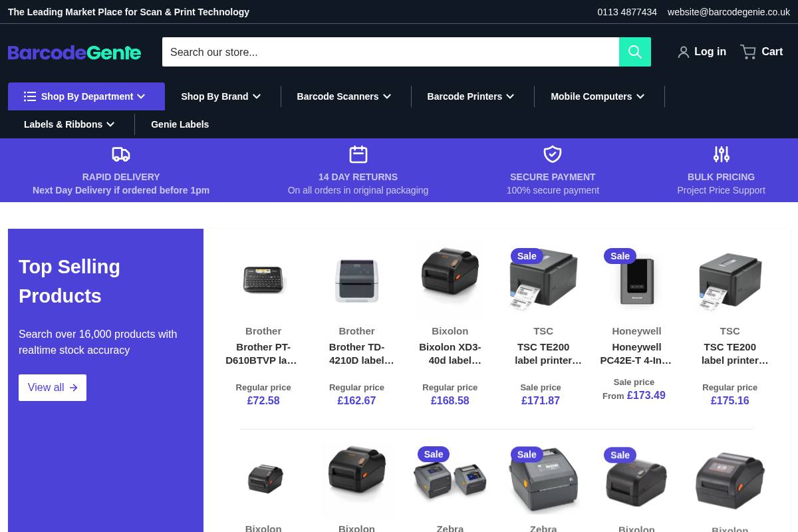Click the View all button
Viewport: 798px width, 532px height.
pos(53,388)
